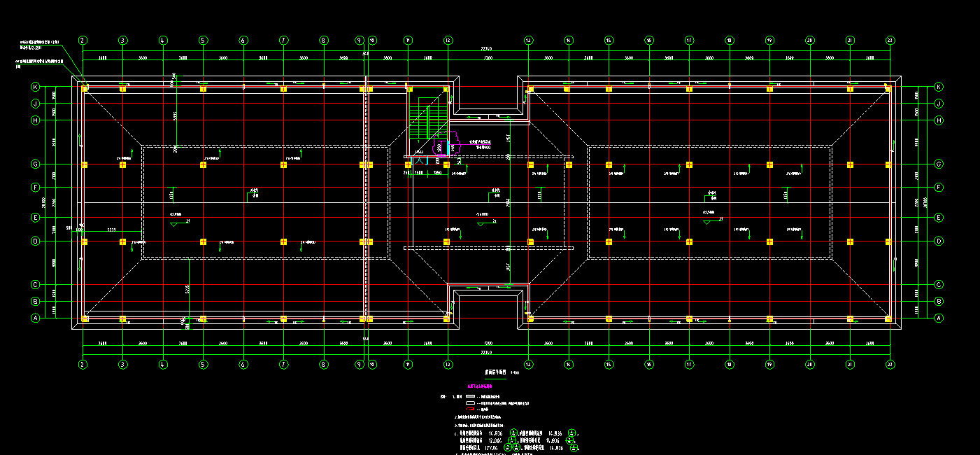The image size is (980, 455).
Task: Select the yellow column at axis 2 and K
Action: [x=85, y=88]
